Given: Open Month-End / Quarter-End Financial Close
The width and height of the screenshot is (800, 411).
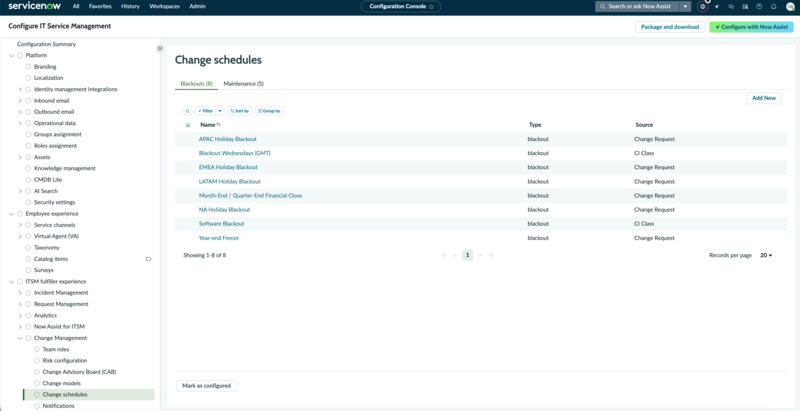Looking at the screenshot, I should (251, 196).
